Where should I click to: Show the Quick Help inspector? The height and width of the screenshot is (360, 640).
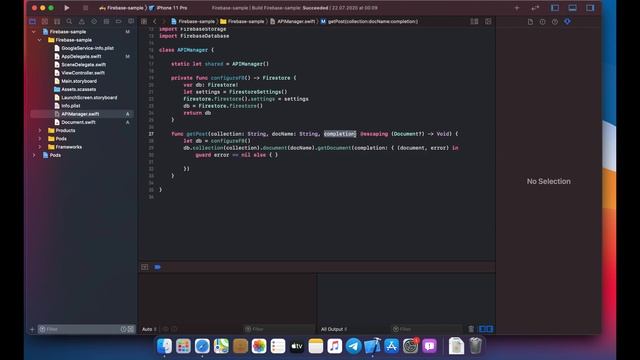pos(555,22)
